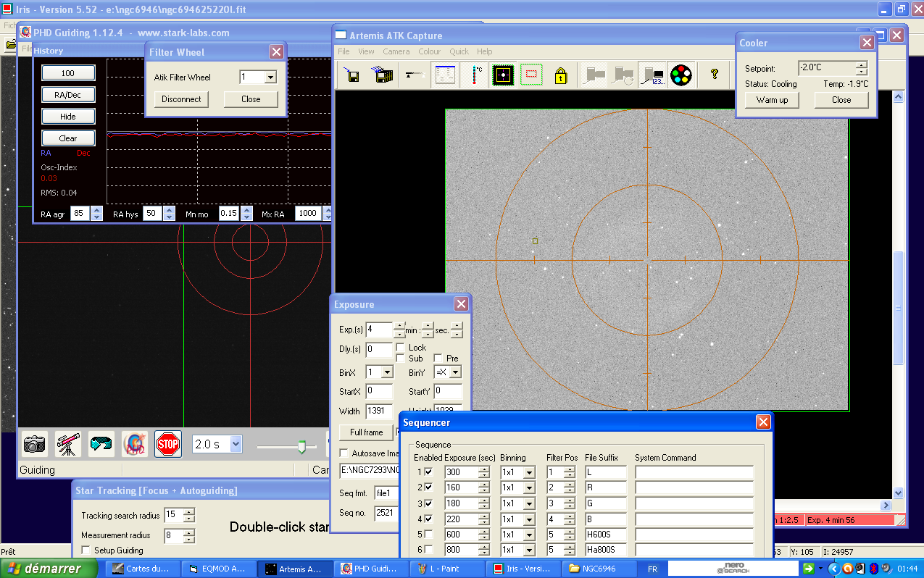Click the telescope mount connect icon
Screen dimensions: 924x578
coord(68,443)
